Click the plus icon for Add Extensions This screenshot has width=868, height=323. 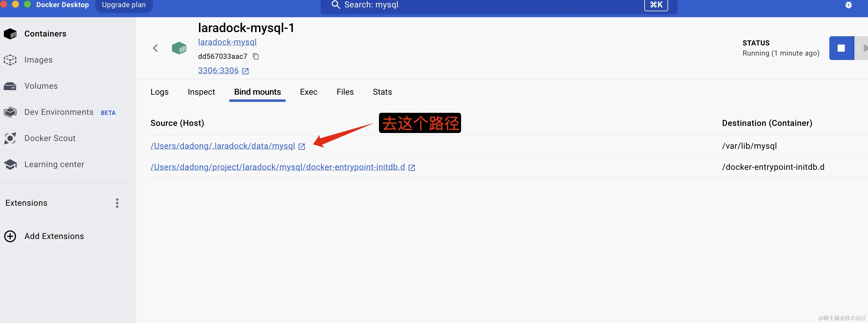(x=10, y=236)
